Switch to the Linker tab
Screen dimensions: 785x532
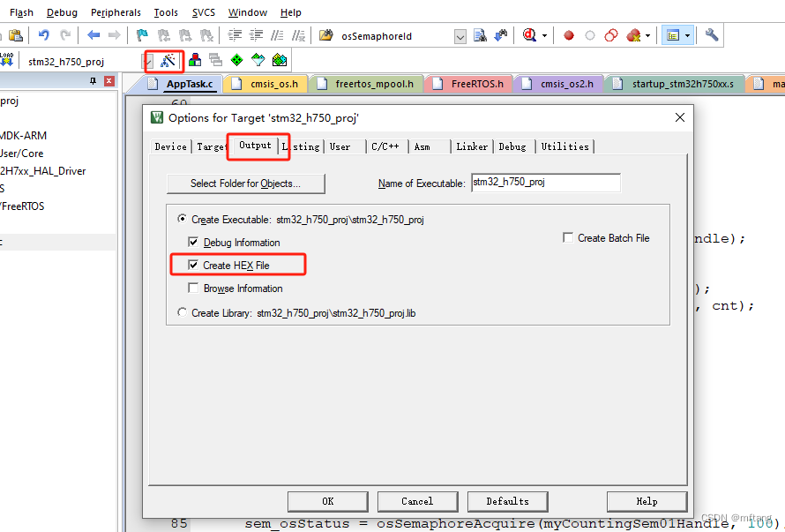click(472, 146)
